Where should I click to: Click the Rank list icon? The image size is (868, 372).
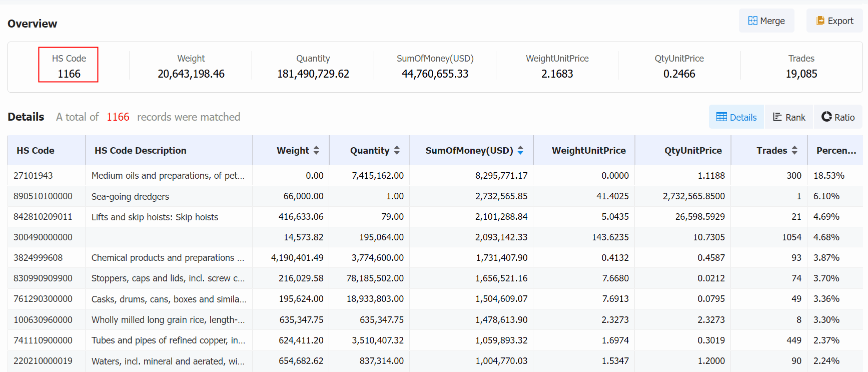coord(777,117)
